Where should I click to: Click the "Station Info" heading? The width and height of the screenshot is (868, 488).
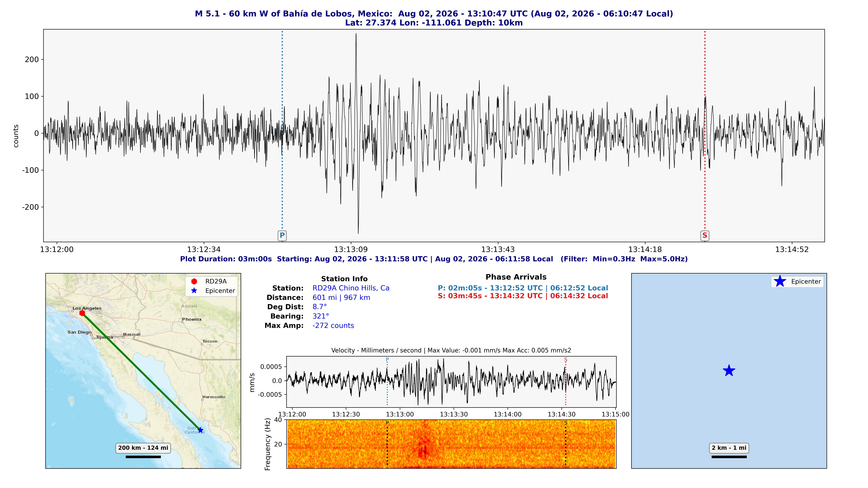click(x=344, y=279)
